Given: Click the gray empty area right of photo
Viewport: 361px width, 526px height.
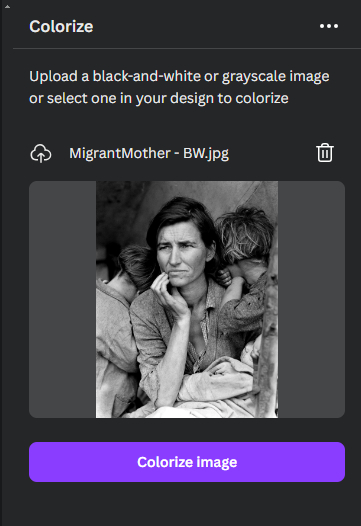Looking at the screenshot, I should pos(311,300).
